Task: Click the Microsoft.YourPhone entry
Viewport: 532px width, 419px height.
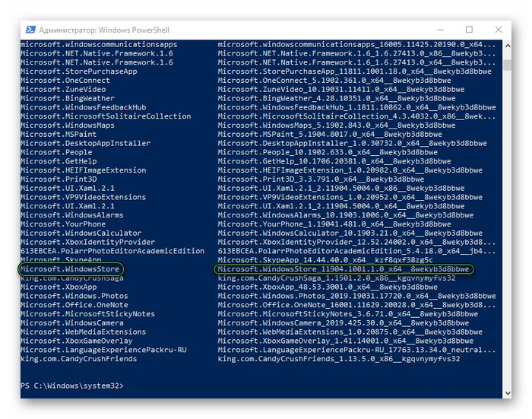Action: (61, 224)
